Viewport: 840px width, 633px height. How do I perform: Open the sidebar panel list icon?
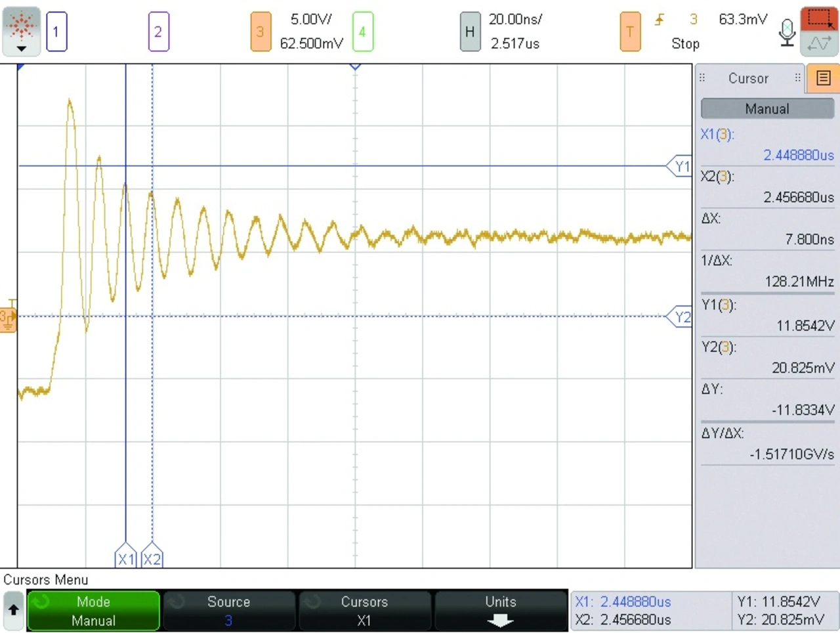823,78
